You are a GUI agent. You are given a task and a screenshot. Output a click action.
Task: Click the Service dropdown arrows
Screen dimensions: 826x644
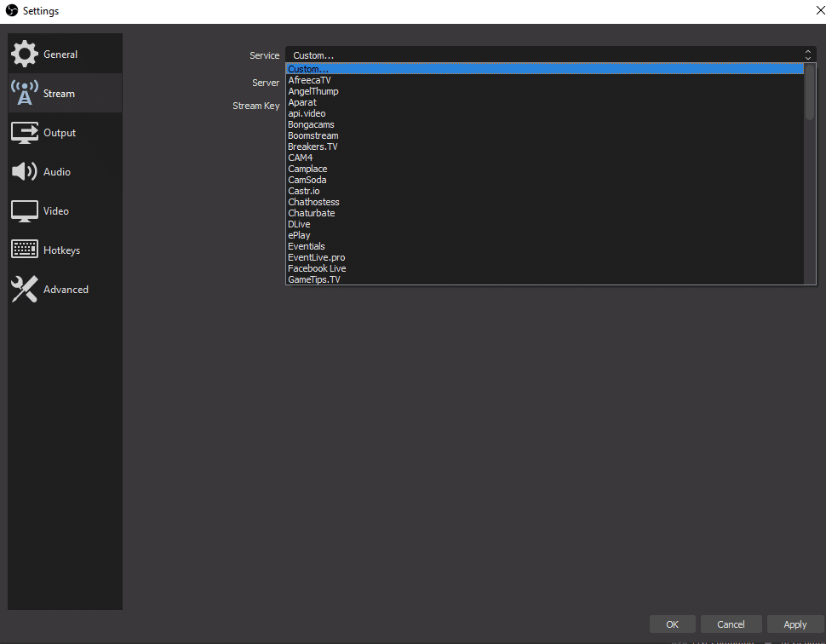point(807,55)
